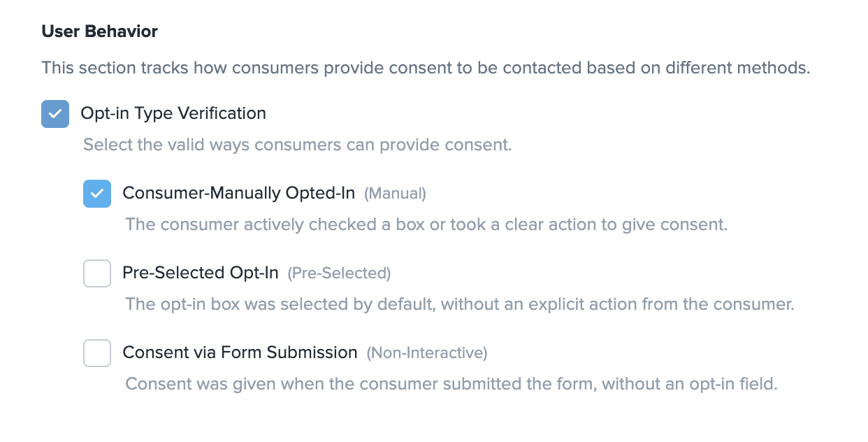
Task: Click the checkmark icon beside Consumer-Manually Opted-In
Action: pyautogui.click(x=97, y=194)
